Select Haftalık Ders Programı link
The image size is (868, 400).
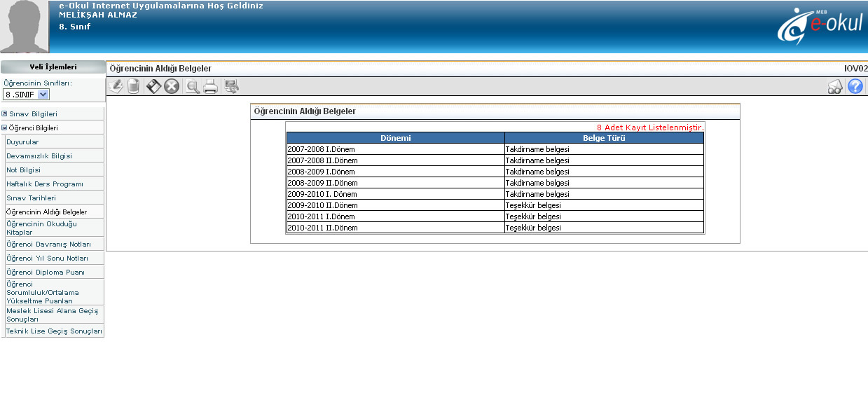click(45, 184)
